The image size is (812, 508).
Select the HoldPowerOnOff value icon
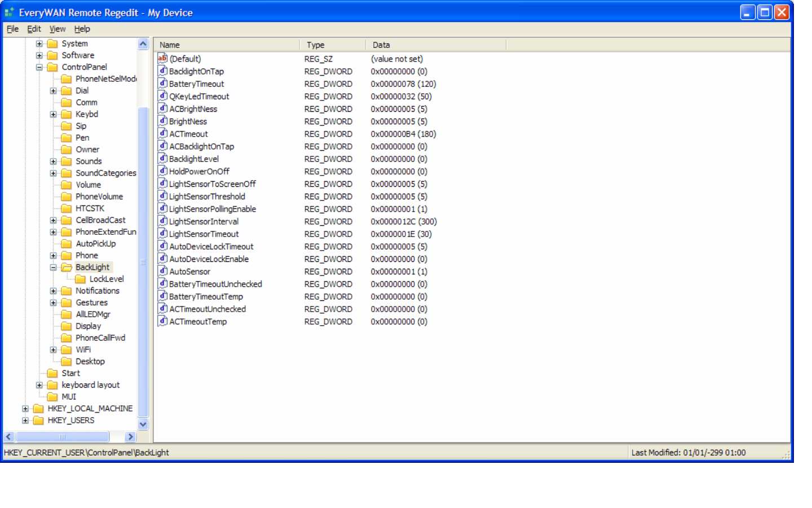point(162,171)
